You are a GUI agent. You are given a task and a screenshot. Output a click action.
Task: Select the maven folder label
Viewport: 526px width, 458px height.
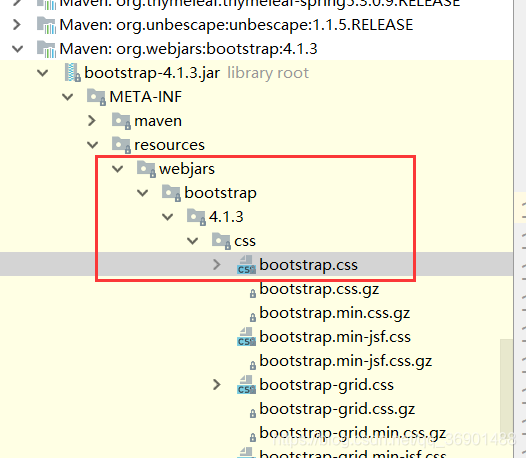[x=158, y=121]
